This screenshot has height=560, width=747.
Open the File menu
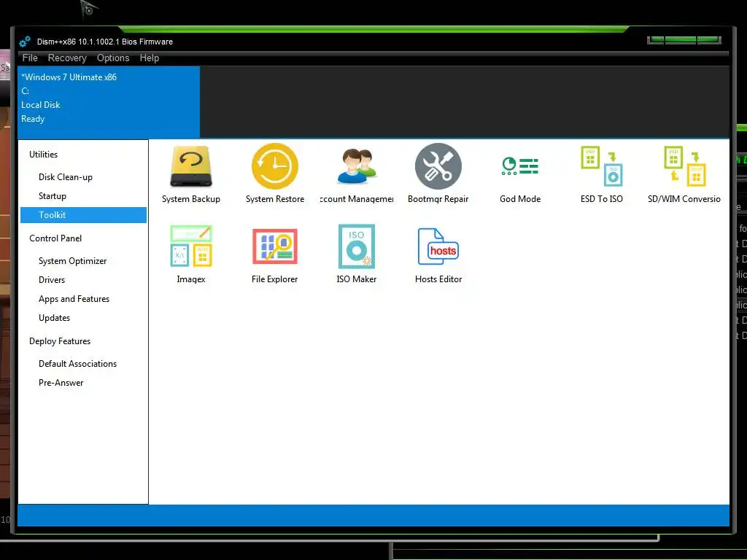[x=29, y=58]
